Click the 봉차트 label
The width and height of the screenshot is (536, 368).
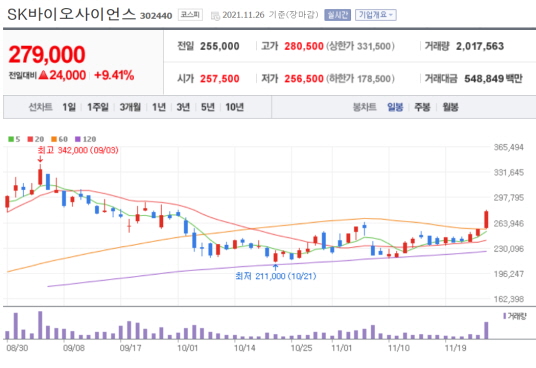[364, 107]
